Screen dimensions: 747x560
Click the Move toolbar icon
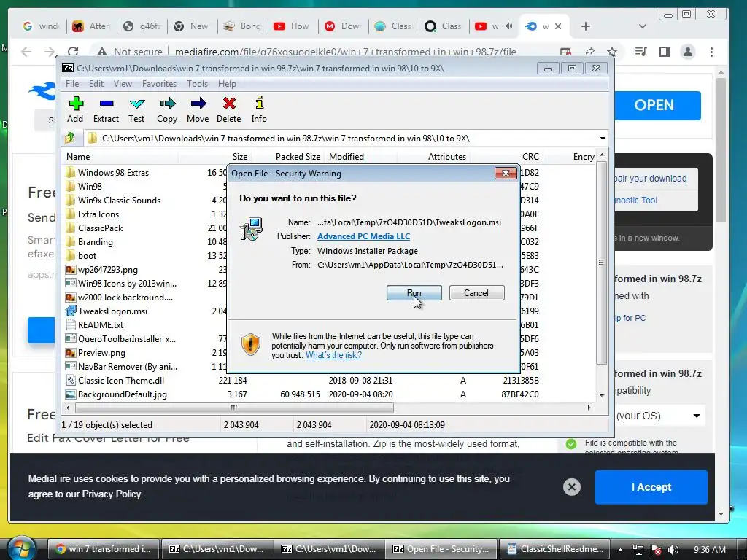tap(198, 109)
